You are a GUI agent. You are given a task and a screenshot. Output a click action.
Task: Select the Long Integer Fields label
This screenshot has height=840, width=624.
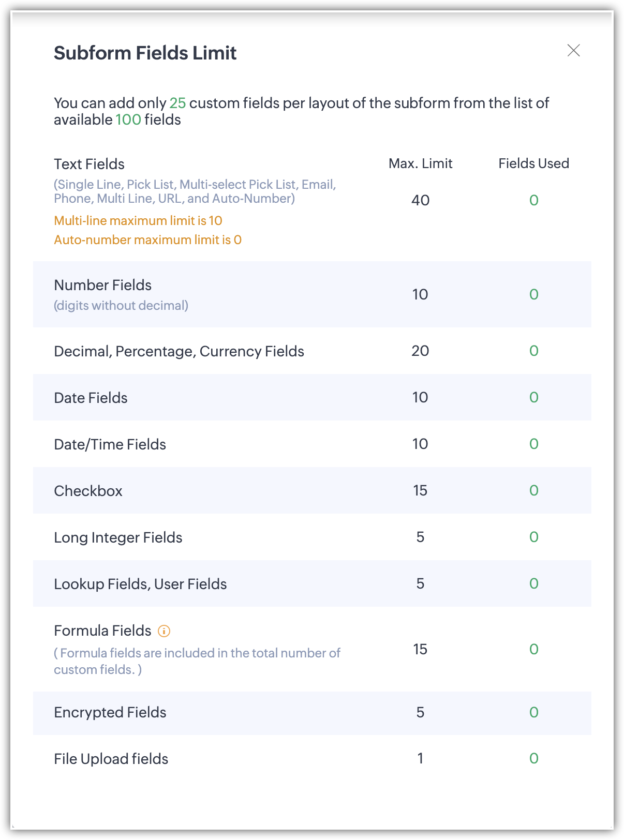pos(118,537)
